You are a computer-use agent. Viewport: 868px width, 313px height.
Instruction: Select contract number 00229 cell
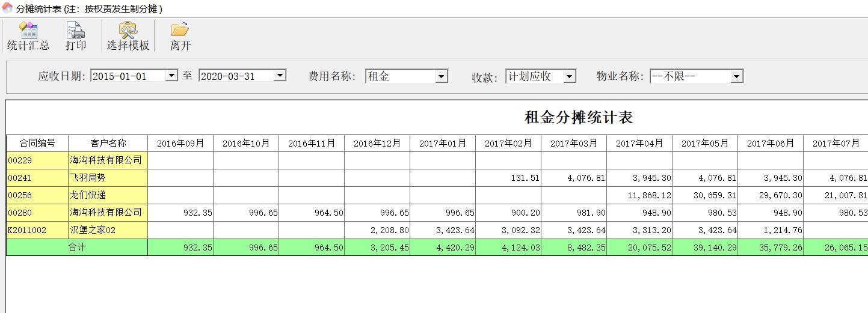pos(37,160)
